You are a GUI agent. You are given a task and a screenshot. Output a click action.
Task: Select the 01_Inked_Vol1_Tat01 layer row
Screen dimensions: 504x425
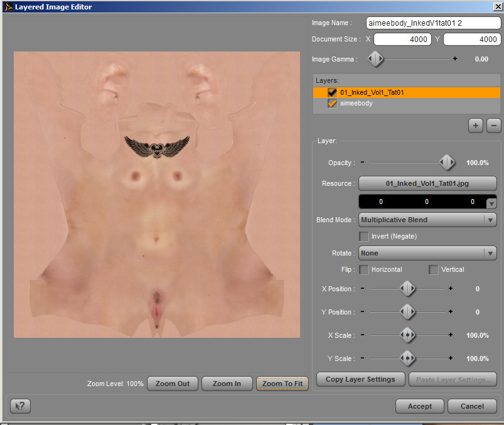pyautogui.click(x=407, y=92)
